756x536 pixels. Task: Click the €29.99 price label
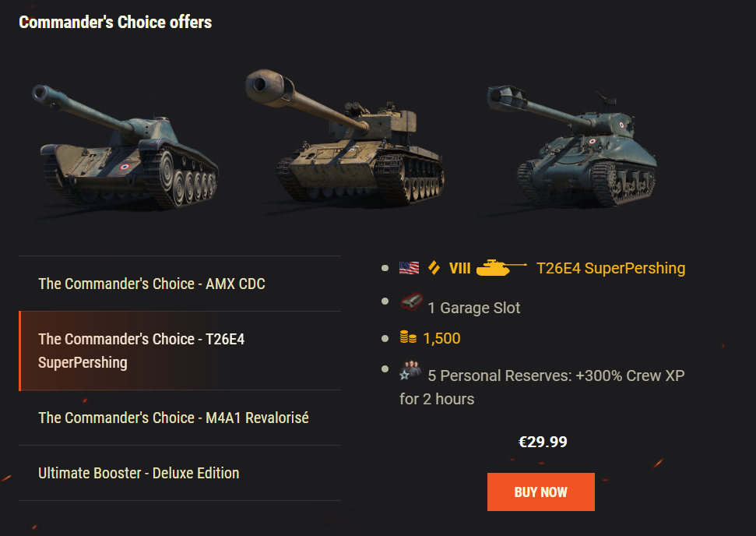(543, 443)
